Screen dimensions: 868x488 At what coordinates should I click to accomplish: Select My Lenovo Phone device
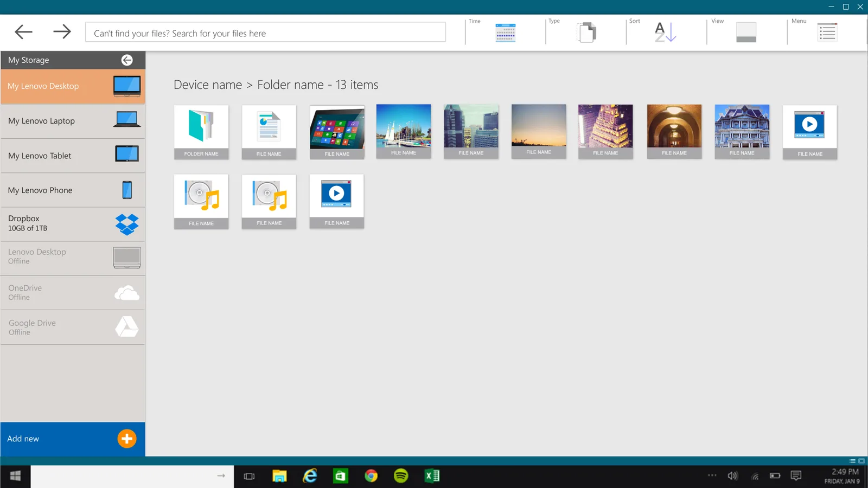coord(73,190)
